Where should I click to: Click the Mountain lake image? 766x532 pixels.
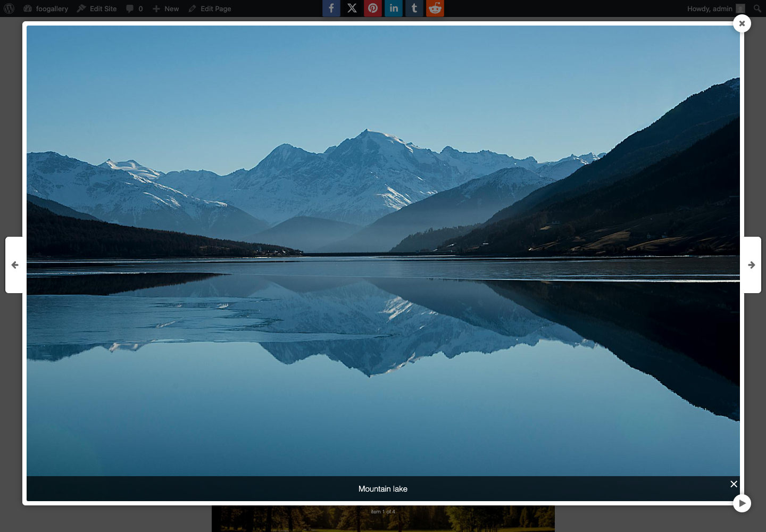[x=383, y=251]
